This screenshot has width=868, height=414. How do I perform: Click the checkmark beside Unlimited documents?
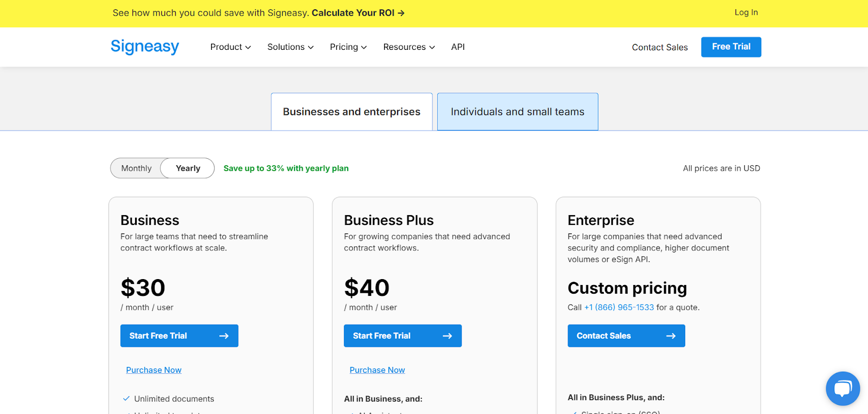point(126,399)
